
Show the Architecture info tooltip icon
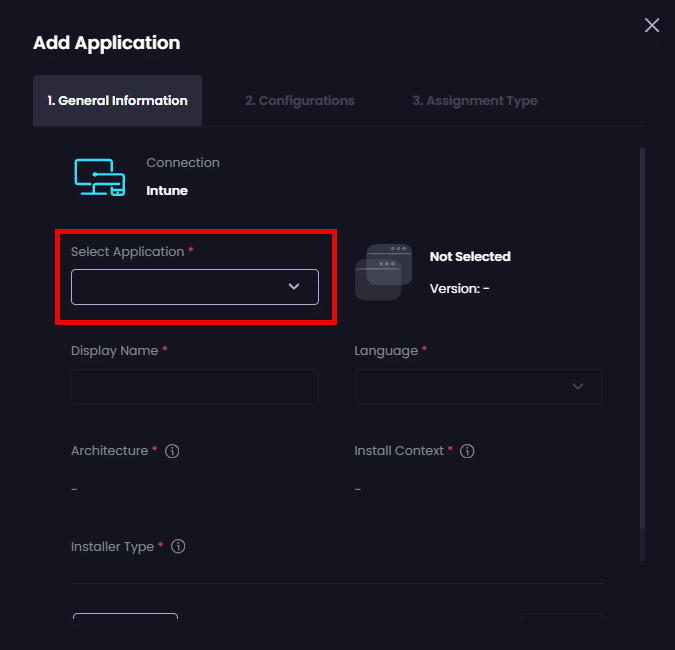(x=172, y=451)
